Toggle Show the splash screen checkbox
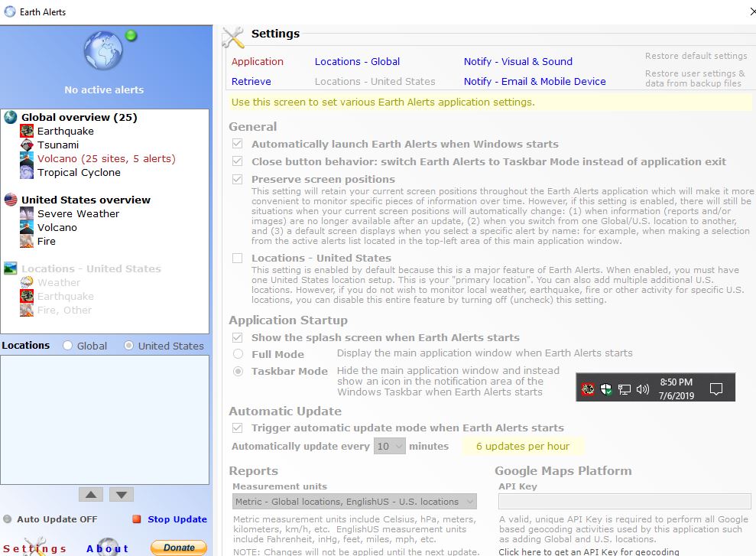The height and width of the screenshot is (556, 756). pyautogui.click(x=237, y=337)
